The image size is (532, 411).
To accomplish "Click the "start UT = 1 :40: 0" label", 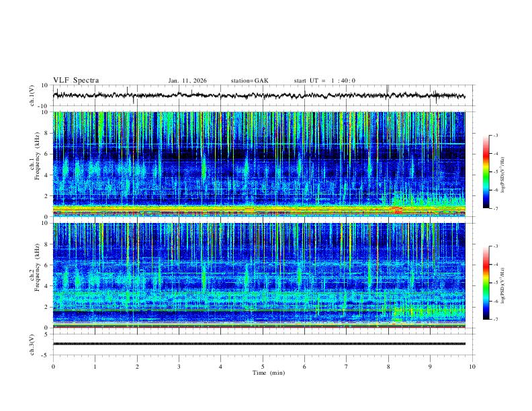I will pyautogui.click(x=324, y=81).
